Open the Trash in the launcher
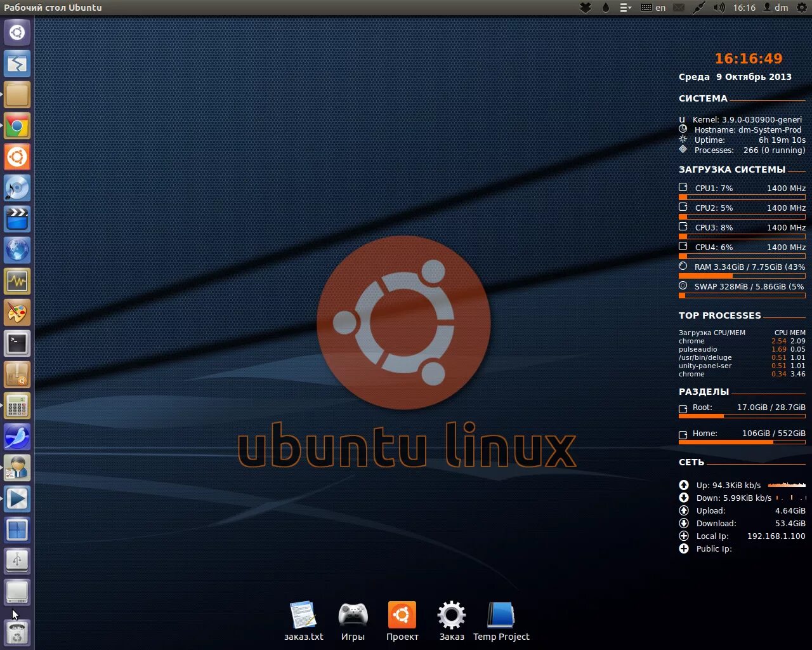Image resolution: width=812 pixels, height=650 pixels. [x=17, y=632]
